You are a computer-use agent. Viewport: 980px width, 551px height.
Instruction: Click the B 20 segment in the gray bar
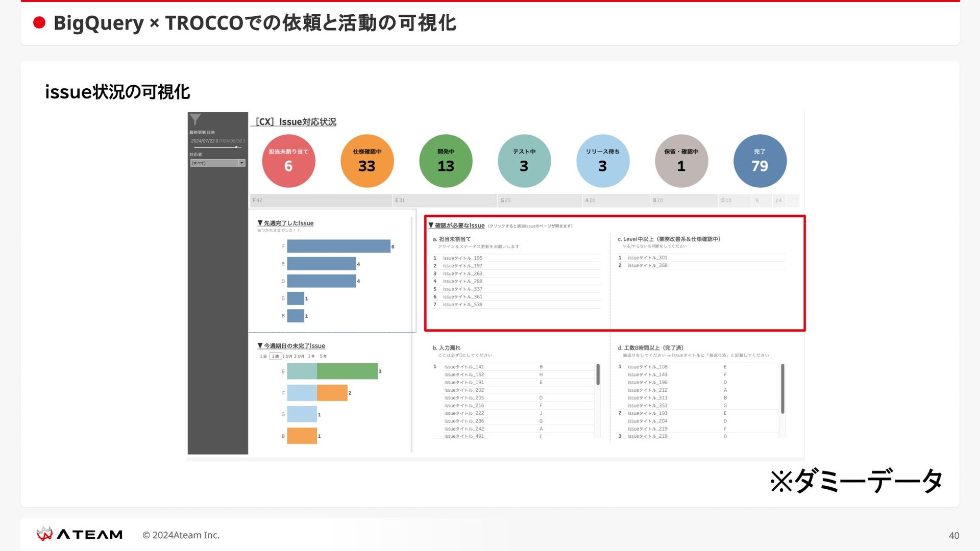pyautogui.click(x=684, y=201)
